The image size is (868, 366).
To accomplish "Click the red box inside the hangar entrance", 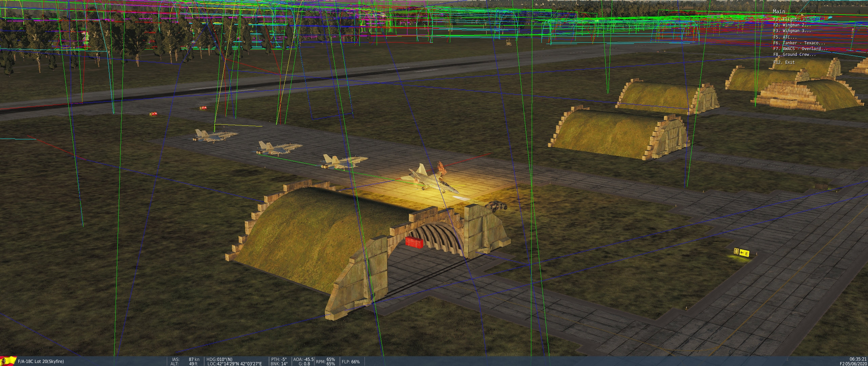I will point(414,243).
